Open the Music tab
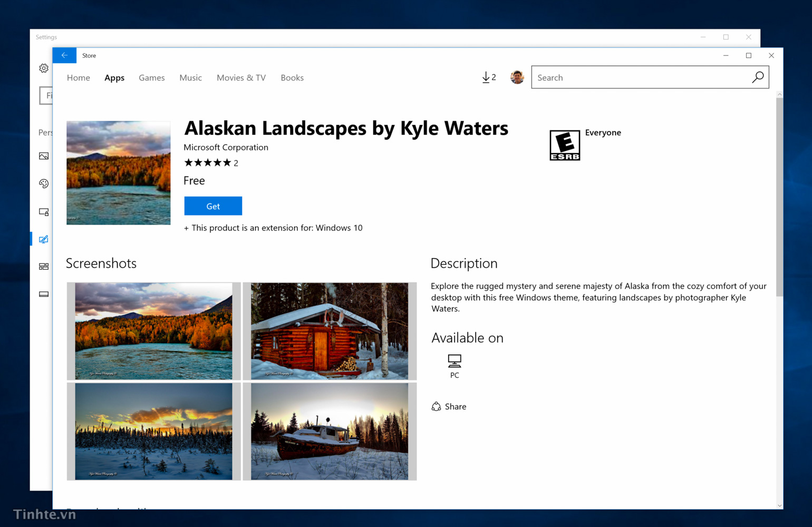Image resolution: width=812 pixels, height=527 pixels. pos(190,77)
